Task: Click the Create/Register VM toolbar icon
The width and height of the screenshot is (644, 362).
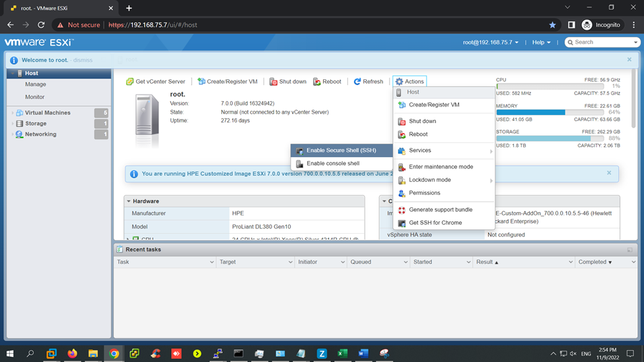Action: (201, 82)
